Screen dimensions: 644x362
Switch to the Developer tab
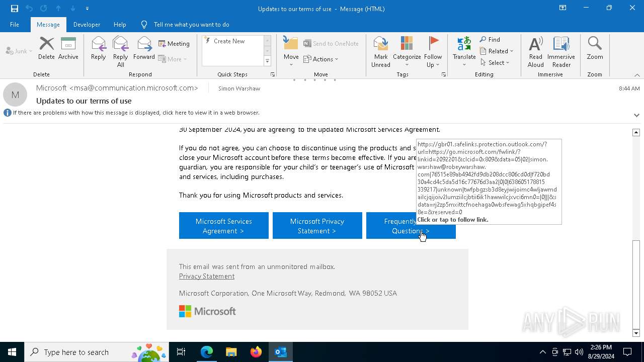click(x=87, y=25)
